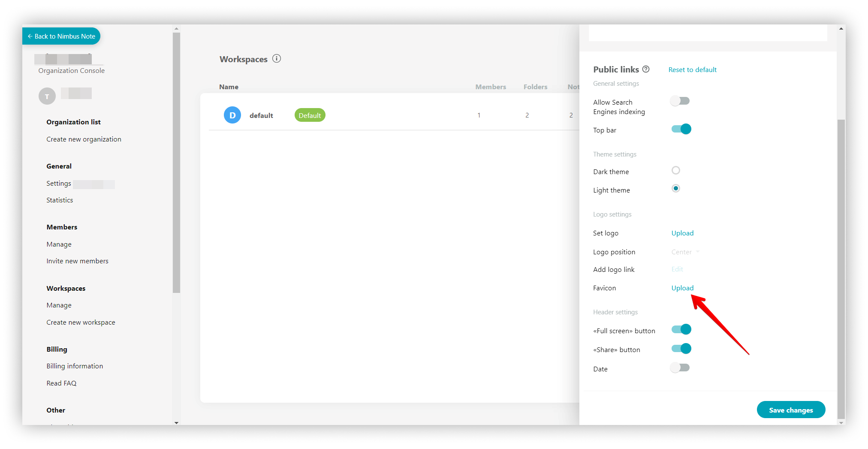Click the Folders count 2 cell
Viewport: 868px width, 449px height.
click(x=527, y=115)
